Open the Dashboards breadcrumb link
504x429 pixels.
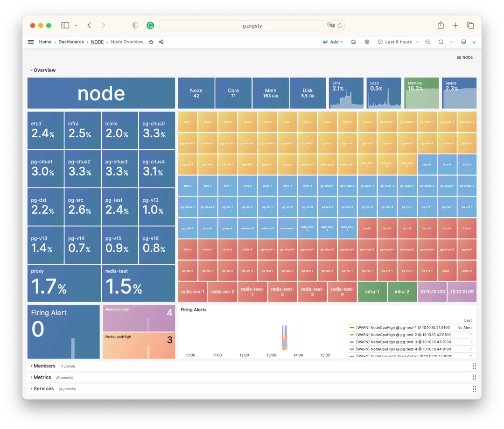71,42
